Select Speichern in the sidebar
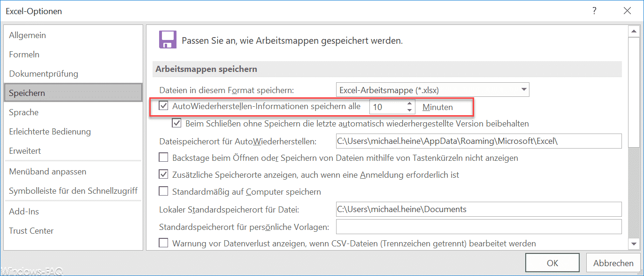Viewport: 644px width, 276px height. tap(73, 93)
